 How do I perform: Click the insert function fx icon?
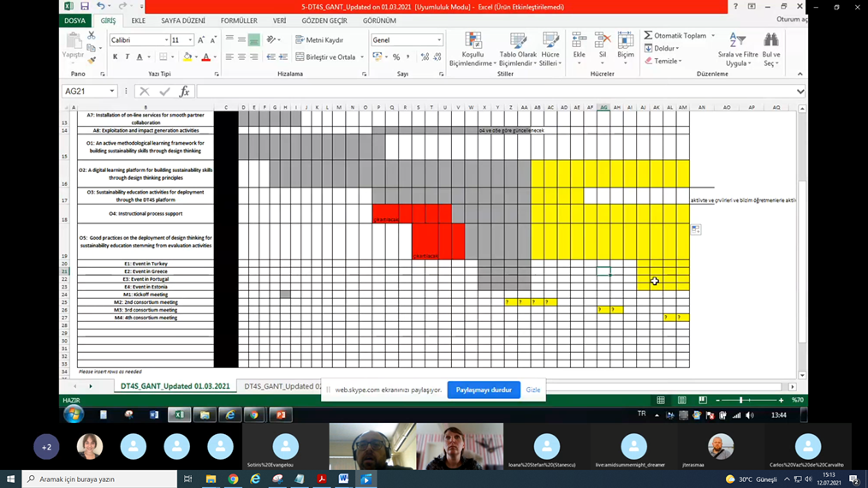coord(184,92)
